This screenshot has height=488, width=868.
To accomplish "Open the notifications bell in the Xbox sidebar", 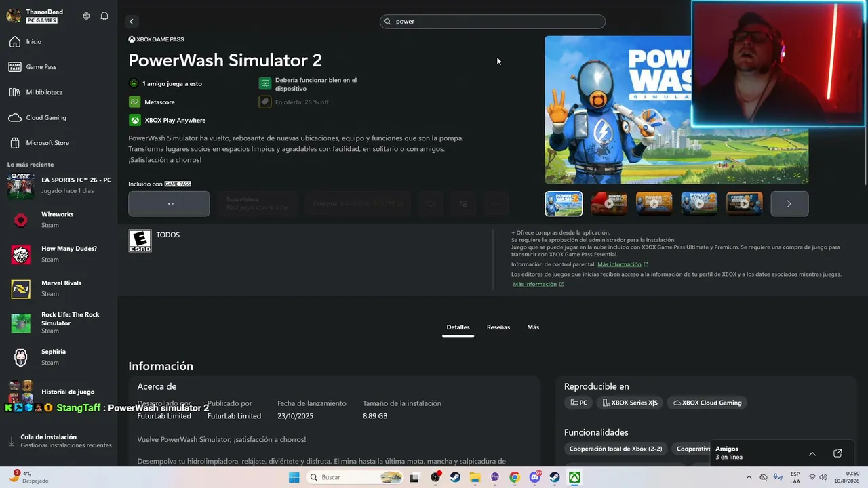I will [x=104, y=16].
